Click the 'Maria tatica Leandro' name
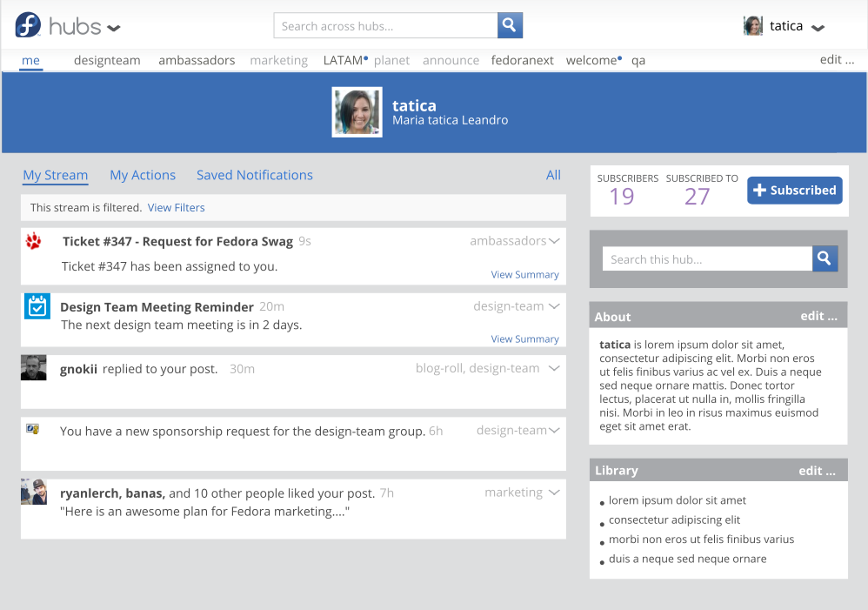 click(450, 120)
